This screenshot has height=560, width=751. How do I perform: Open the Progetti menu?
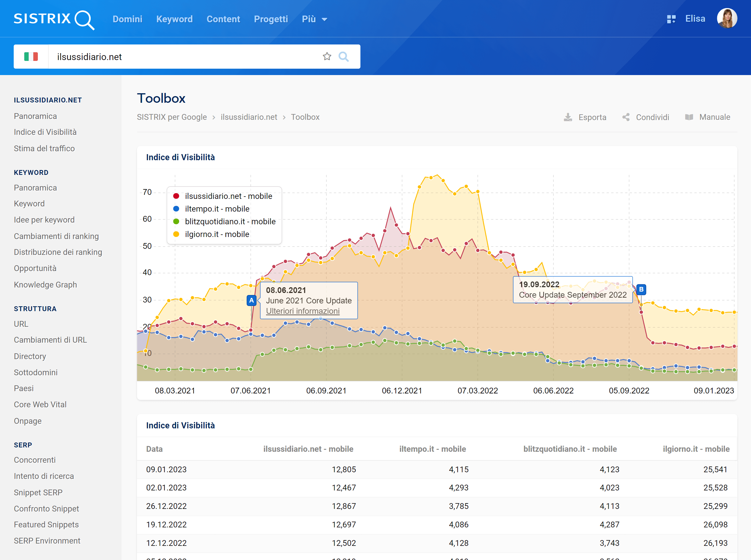271,19
